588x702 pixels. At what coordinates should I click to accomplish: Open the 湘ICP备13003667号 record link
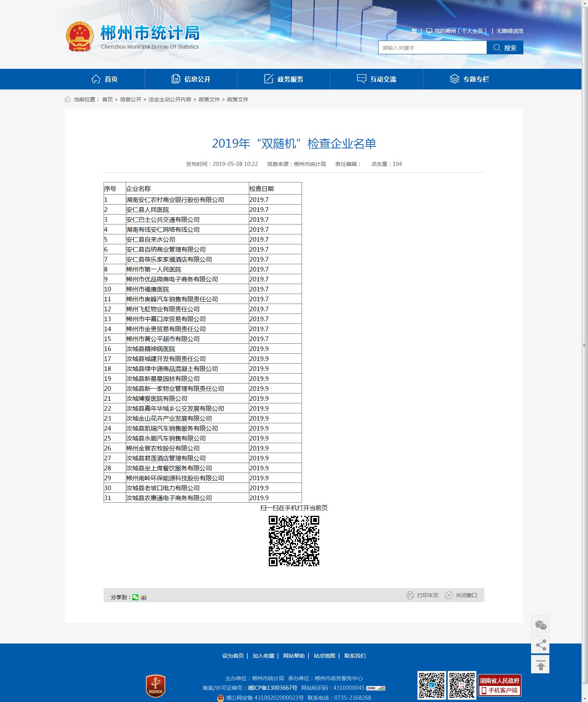[x=273, y=688]
